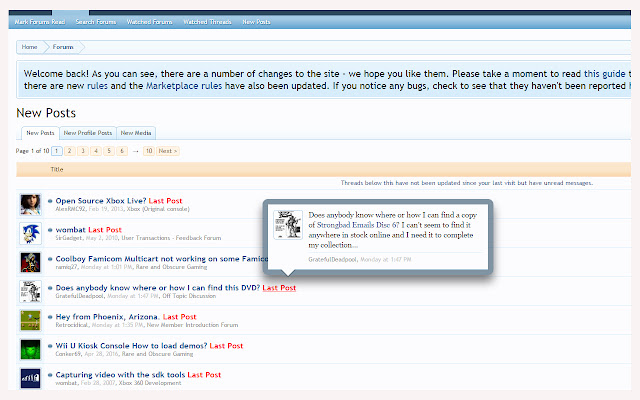
Task: Open Off Topic Discussion forum link
Action: coord(189,296)
